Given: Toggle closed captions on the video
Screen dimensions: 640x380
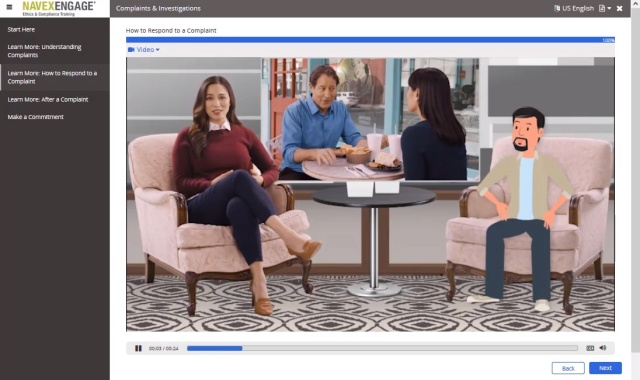Looking at the screenshot, I should click(x=590, y=348).
